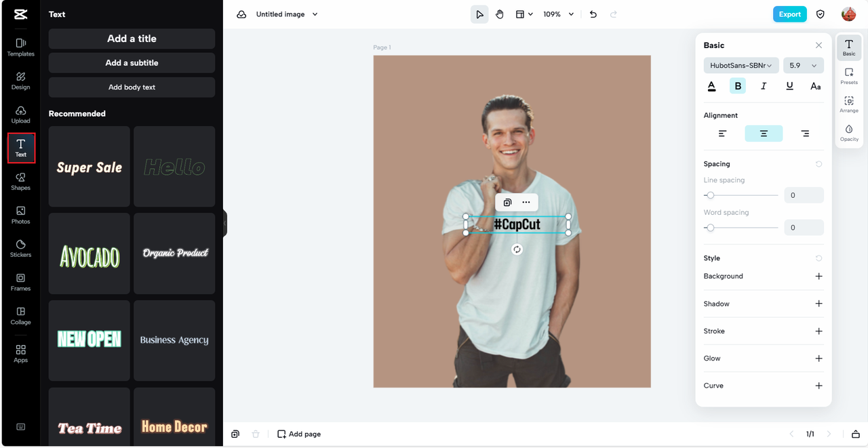Screen dimensions: 868x448
Task: Open the layers icon at bottom right
Action: point(856,434)
